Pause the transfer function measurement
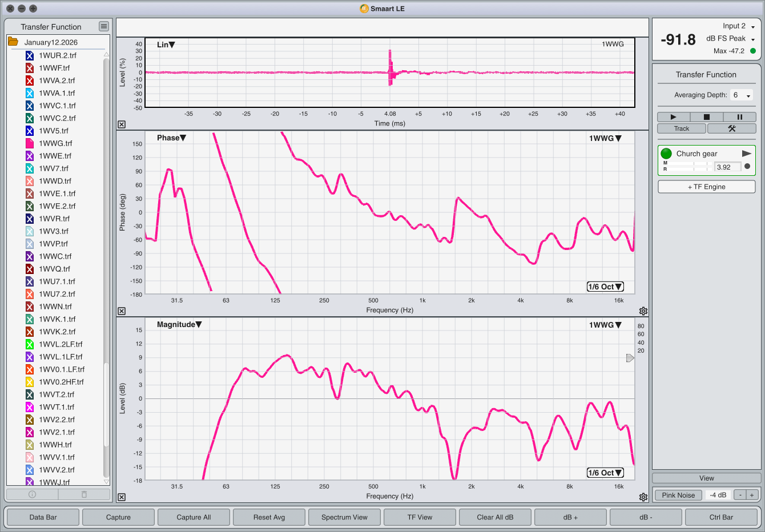 pos(739,117)
